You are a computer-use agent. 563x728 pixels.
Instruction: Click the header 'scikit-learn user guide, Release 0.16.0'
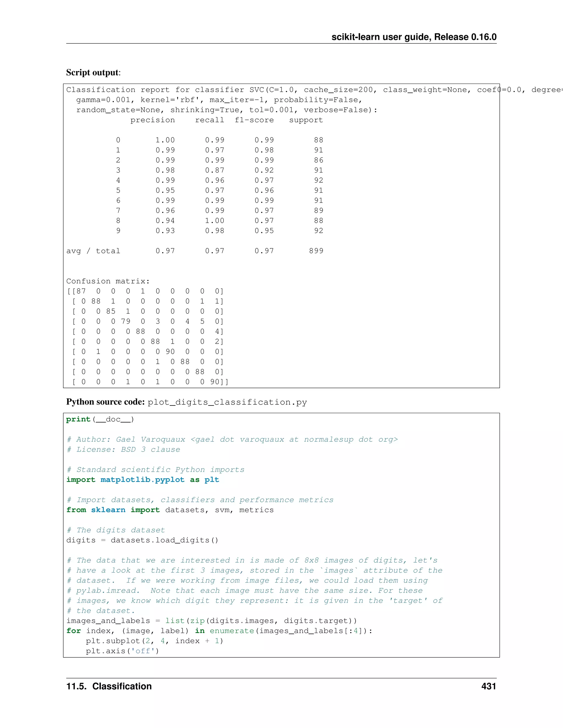(414, 37)
